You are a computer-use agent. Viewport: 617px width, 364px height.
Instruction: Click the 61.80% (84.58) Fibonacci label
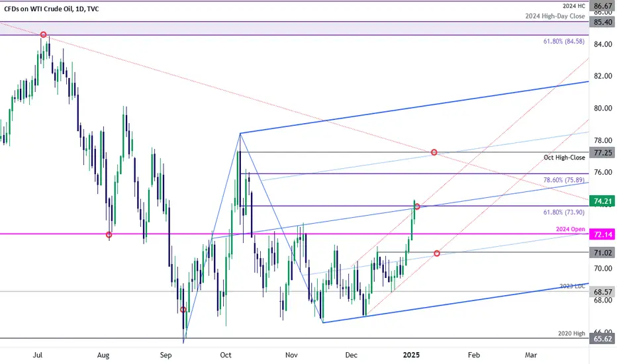click(564, 41)
